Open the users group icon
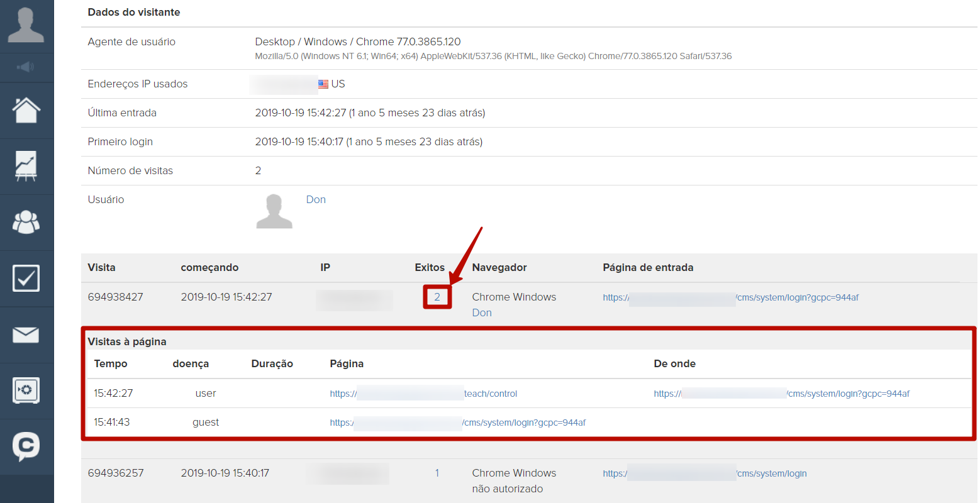 coord(26,222)
